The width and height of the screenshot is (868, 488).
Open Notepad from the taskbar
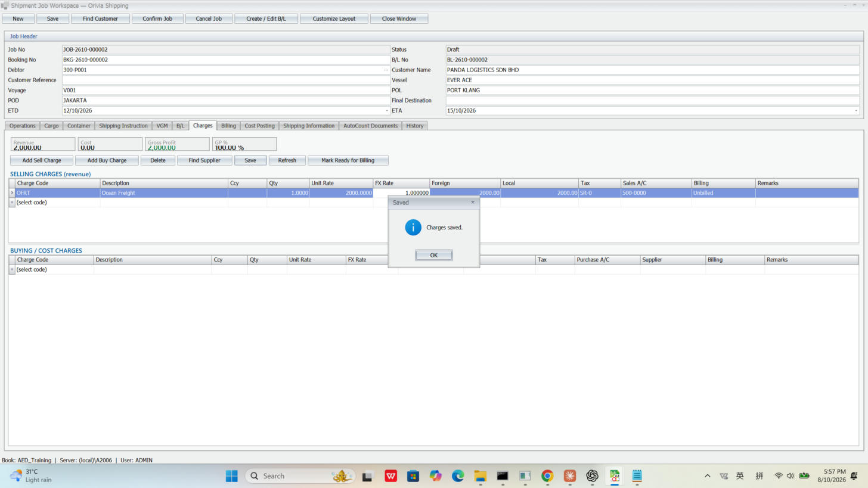tap(637, 475)
